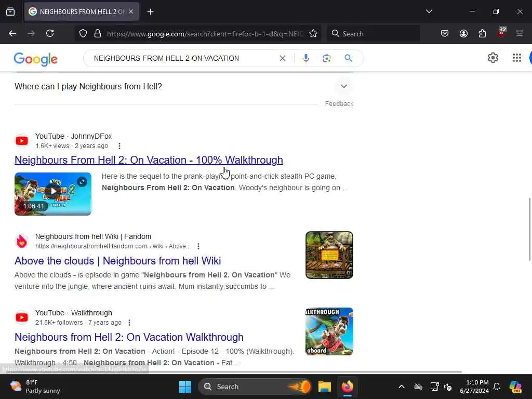
Task: Open more options for Fandom result
Action: click(198, 246)
